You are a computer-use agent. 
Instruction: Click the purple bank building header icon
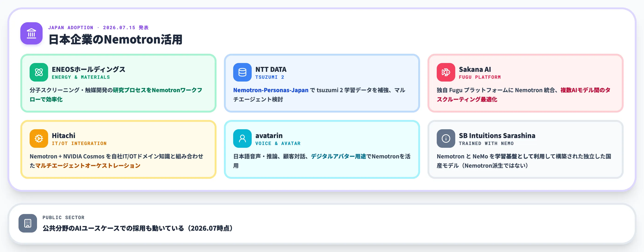[31, 33]
